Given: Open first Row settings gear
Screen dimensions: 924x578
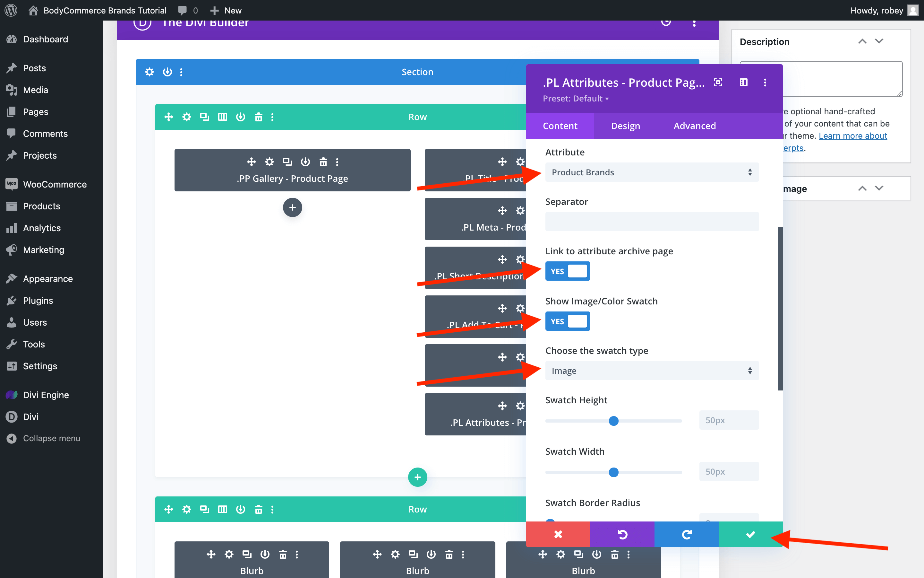Looking at the screenshot, I should click(187, 117).
